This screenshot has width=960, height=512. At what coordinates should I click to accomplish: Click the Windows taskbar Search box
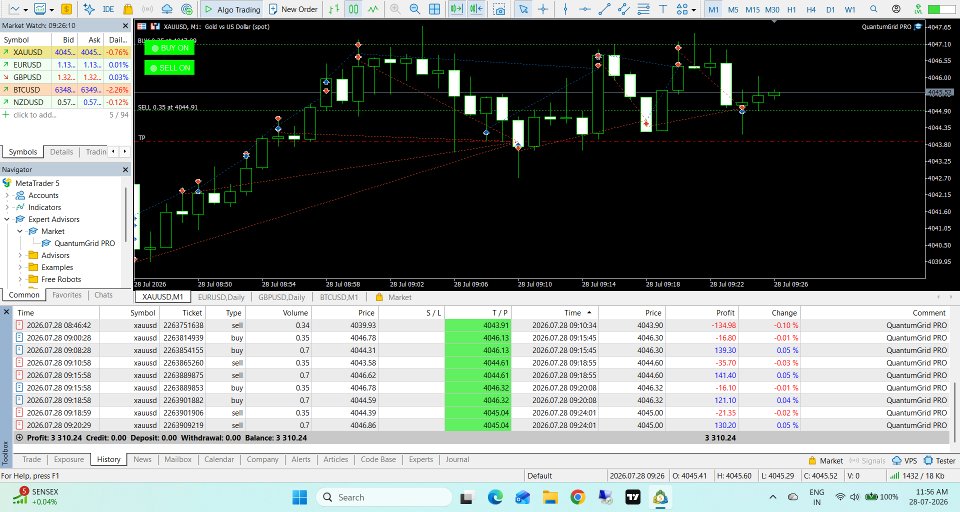coord(384,497)
